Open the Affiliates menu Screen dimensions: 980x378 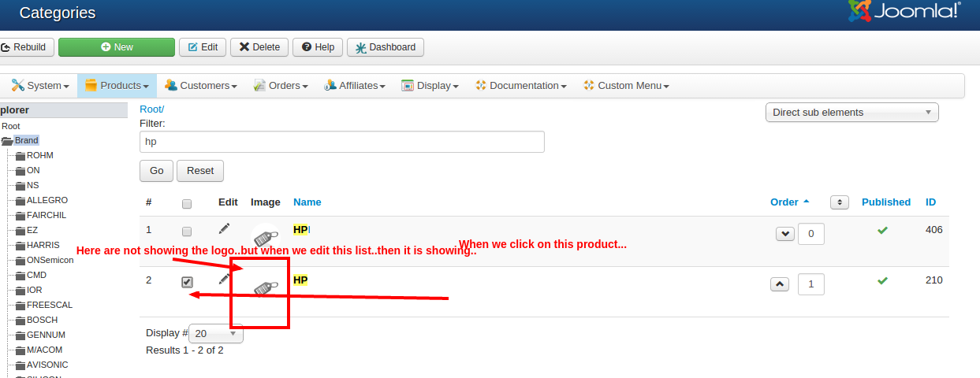pos(354,85)
